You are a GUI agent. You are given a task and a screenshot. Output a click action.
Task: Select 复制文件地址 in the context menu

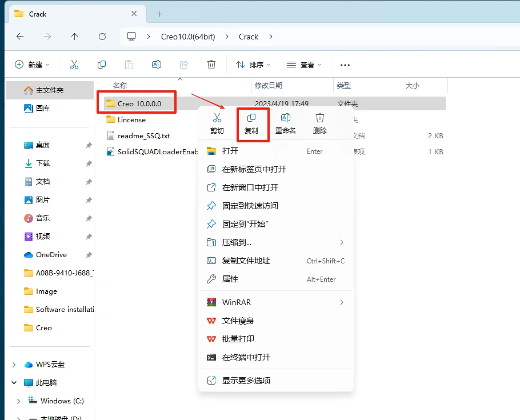coord(276,261)
